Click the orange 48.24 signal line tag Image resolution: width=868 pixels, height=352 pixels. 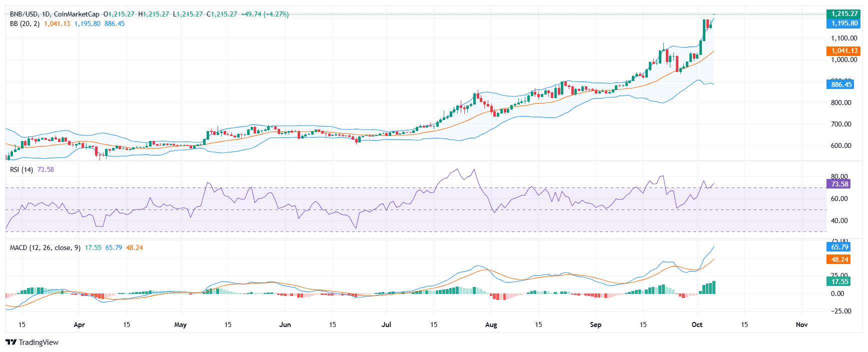(x=839, y=259)
